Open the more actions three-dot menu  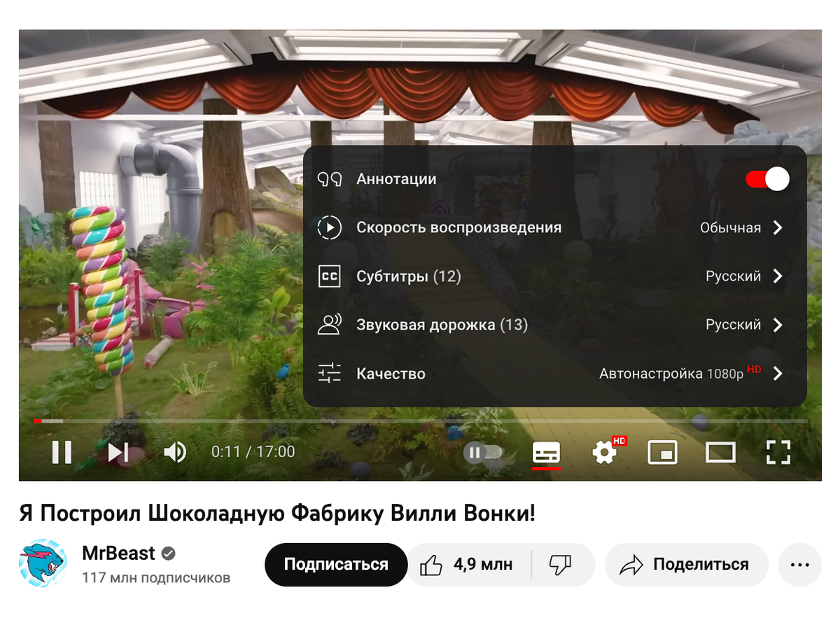click(x=799, y=564)
